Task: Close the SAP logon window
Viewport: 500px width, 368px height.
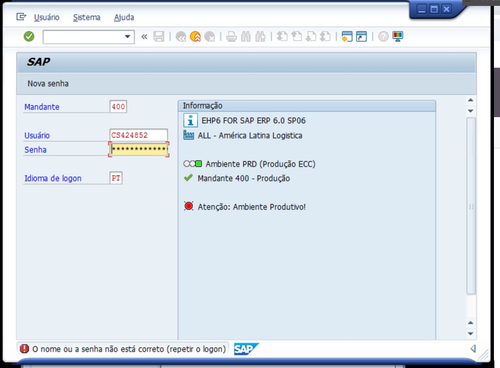Action: pyautogui.click(x=446, y=9)
